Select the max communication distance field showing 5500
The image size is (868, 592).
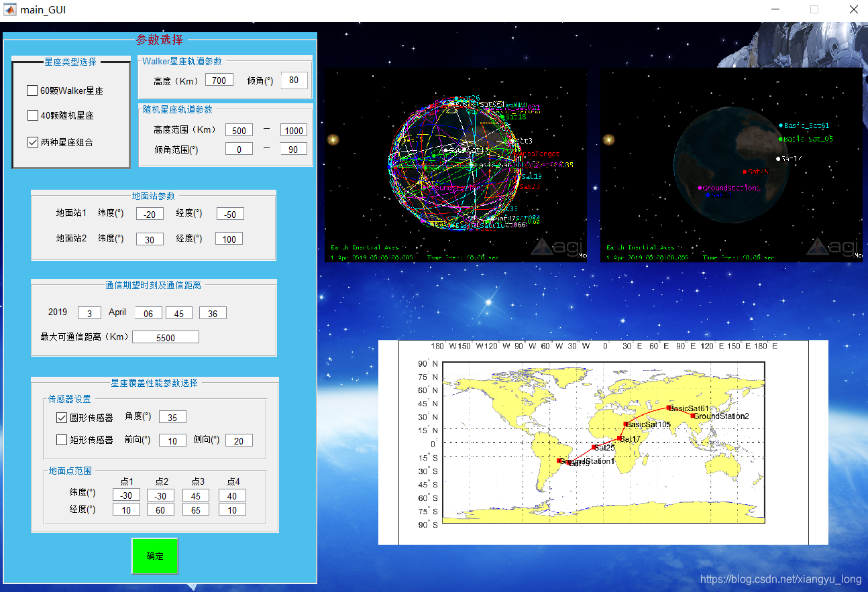[x=165, y=337]
